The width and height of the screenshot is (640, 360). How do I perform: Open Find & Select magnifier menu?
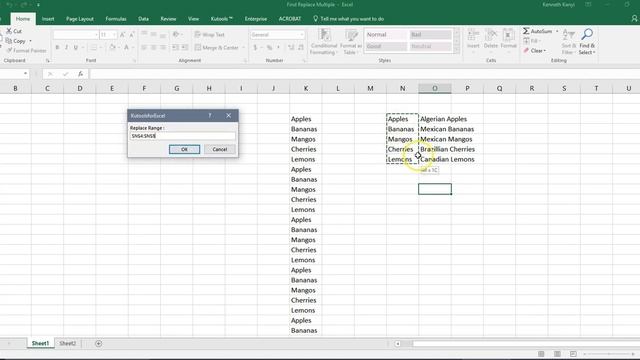[x=587, y=42]
